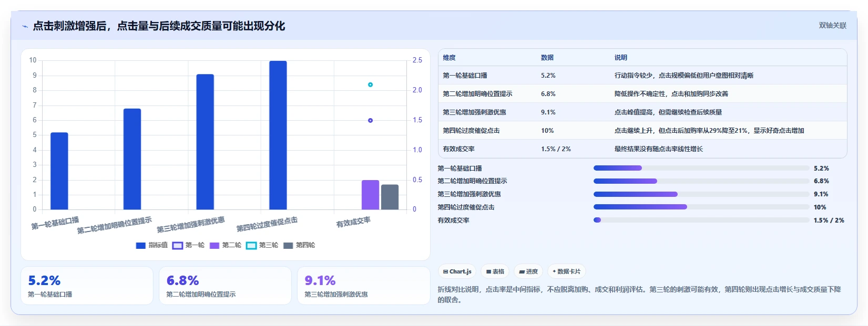Select the 进度 tag
This screenshot has height=326, width=868.
coord(528,271)
